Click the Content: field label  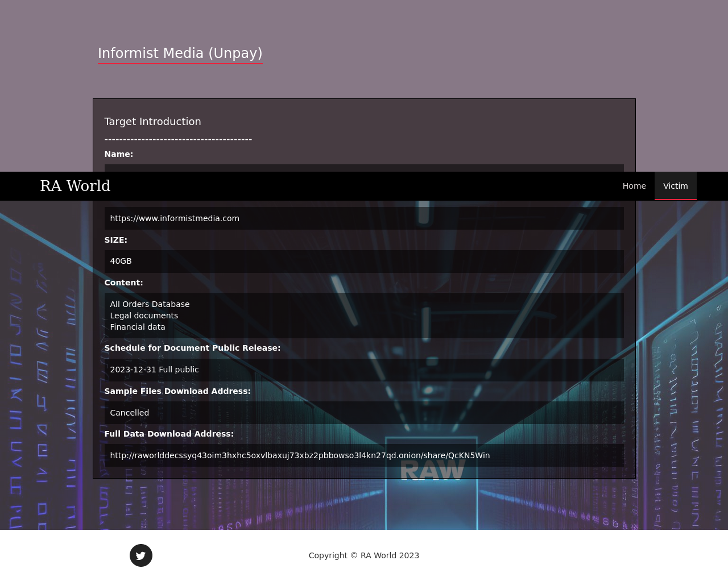123,283
